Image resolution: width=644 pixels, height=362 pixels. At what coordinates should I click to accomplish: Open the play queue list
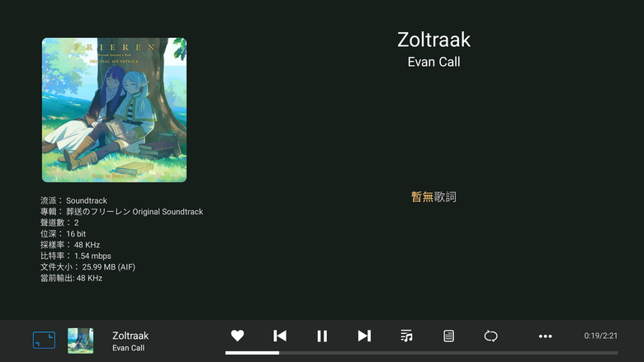[x=406, y=336]
